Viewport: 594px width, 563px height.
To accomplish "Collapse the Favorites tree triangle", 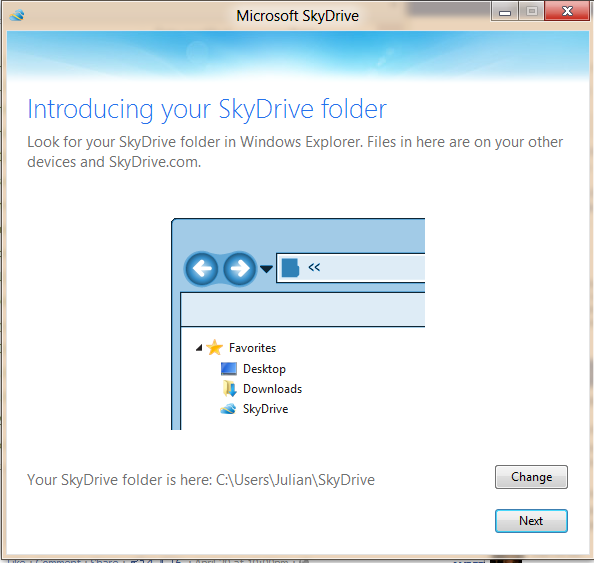I will point(199,348).
